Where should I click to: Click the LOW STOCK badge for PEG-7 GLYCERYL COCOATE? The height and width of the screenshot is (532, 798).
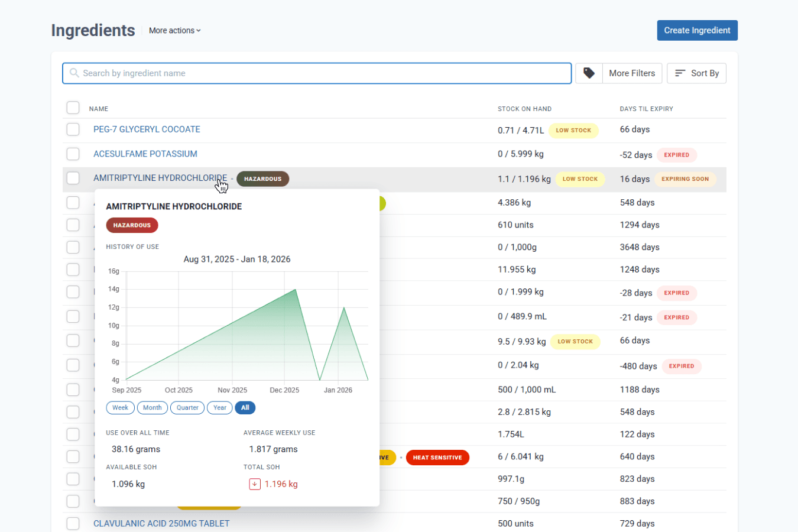click(x=573, y=131)
